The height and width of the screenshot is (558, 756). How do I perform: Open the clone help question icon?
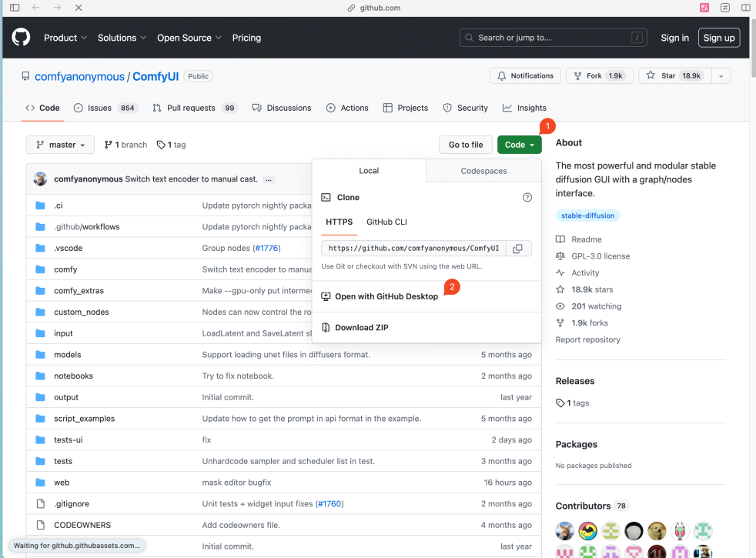[527, 198]
